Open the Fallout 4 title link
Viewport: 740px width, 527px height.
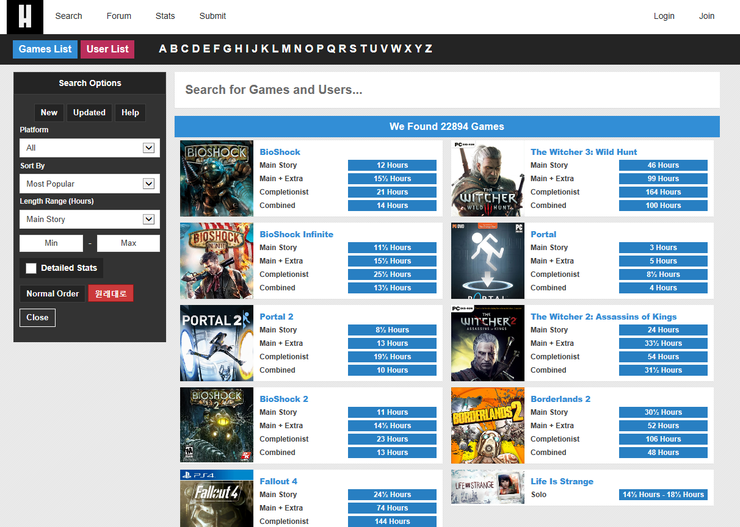click(278, 481)
